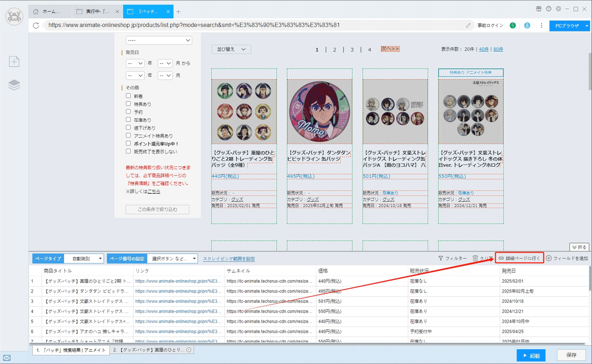Viewport: 592px width, 364px height.
Task: Click the 次へ>> next page link
Action: [x=390, y=49]
